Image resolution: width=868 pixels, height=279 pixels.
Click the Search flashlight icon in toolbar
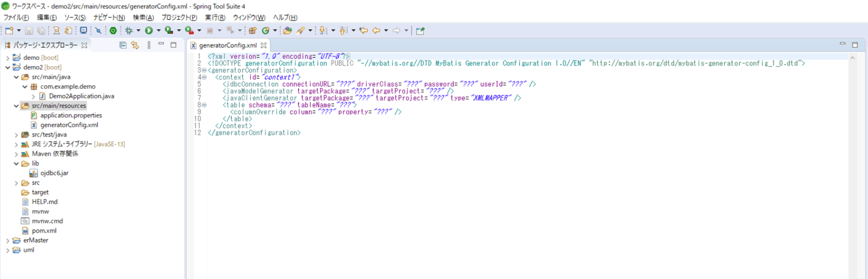[301, 30]
